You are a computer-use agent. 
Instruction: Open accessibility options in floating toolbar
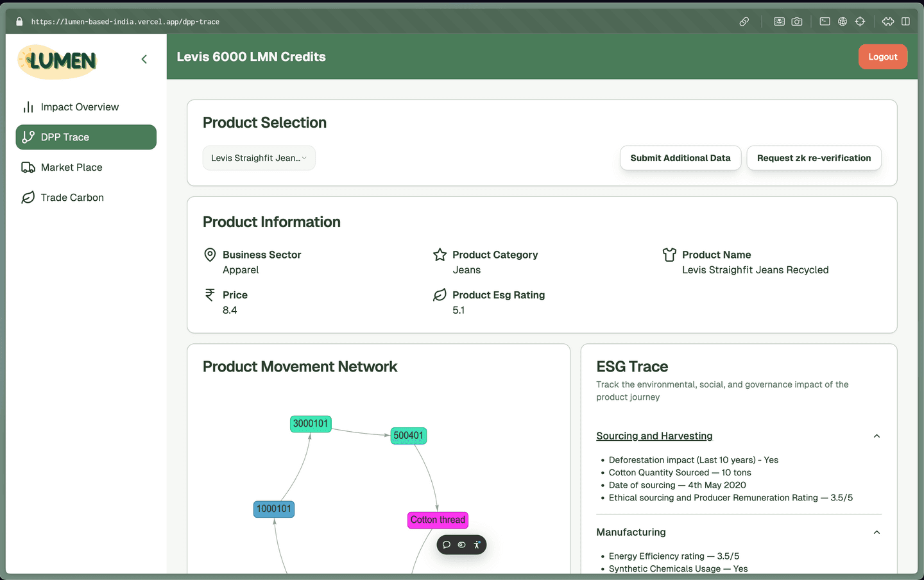tap(477, 545)
